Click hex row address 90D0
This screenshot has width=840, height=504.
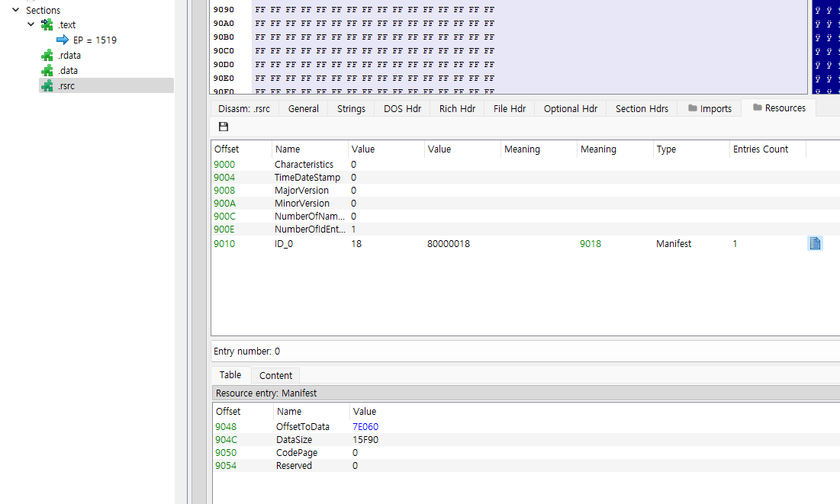point(224,64)
